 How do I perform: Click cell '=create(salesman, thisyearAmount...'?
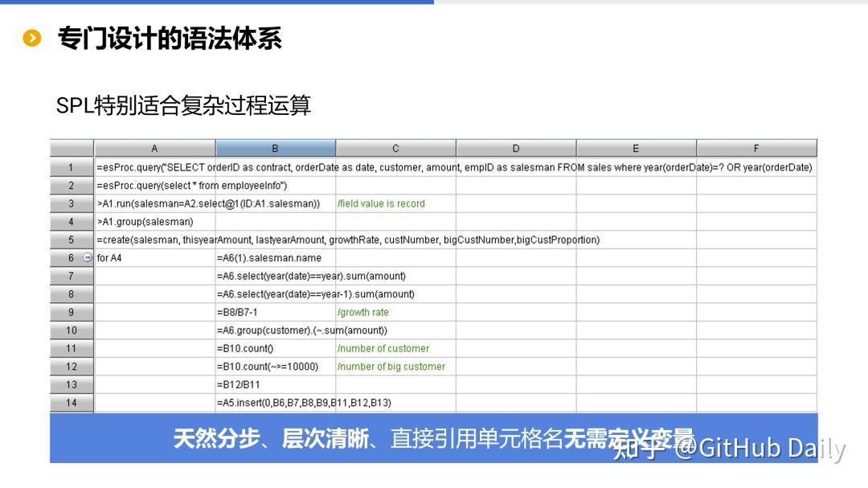tap(348, 240)
